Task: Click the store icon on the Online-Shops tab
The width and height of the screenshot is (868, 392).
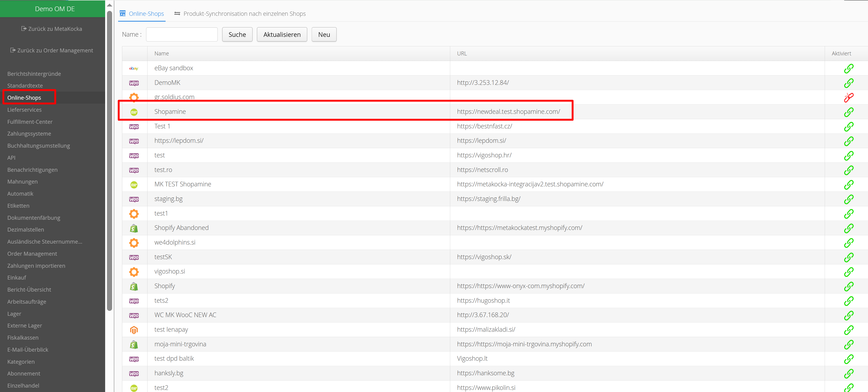Action: [x=123, y=13]
